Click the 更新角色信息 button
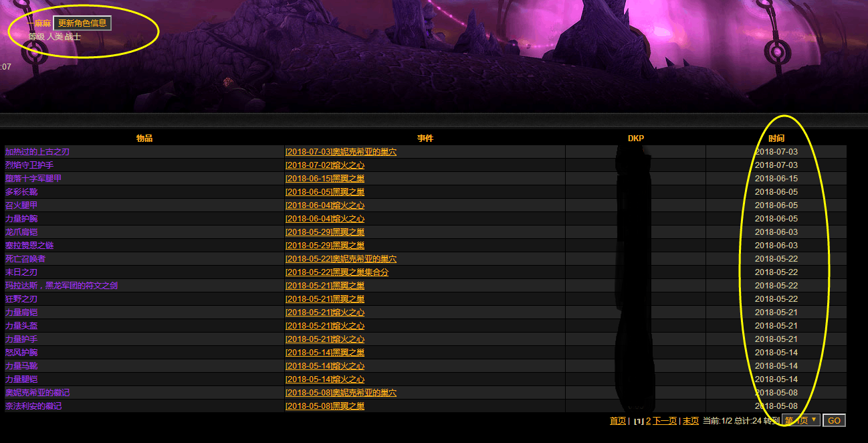The width and height of the screenshot is (868, 443). tap(81, 21)
